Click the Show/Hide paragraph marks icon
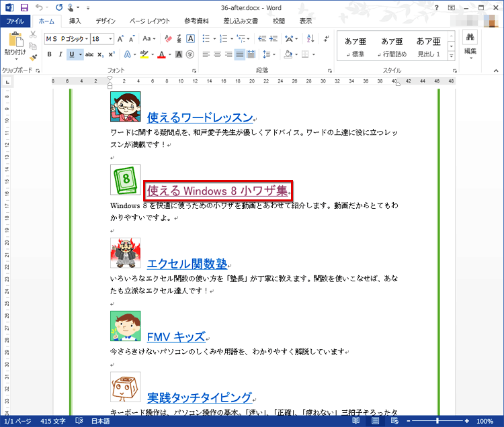The image size is (504, 427). tap(326, 39)
